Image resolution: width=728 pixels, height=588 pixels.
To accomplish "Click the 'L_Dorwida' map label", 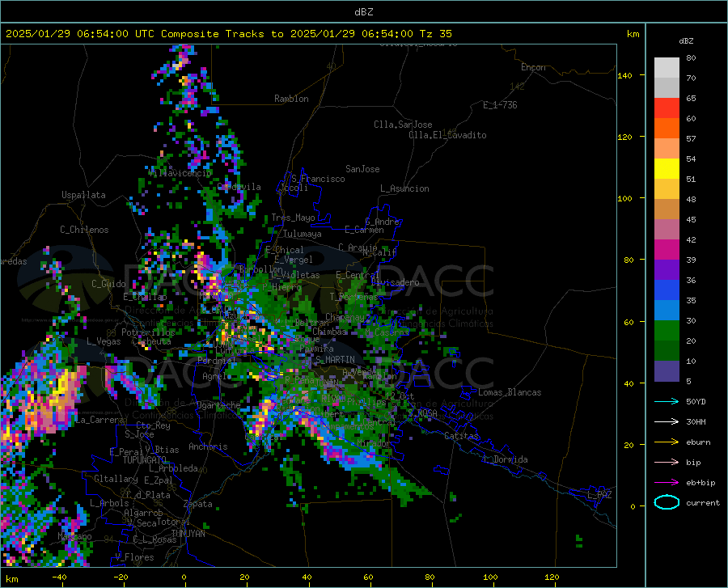I will [506, 459].
